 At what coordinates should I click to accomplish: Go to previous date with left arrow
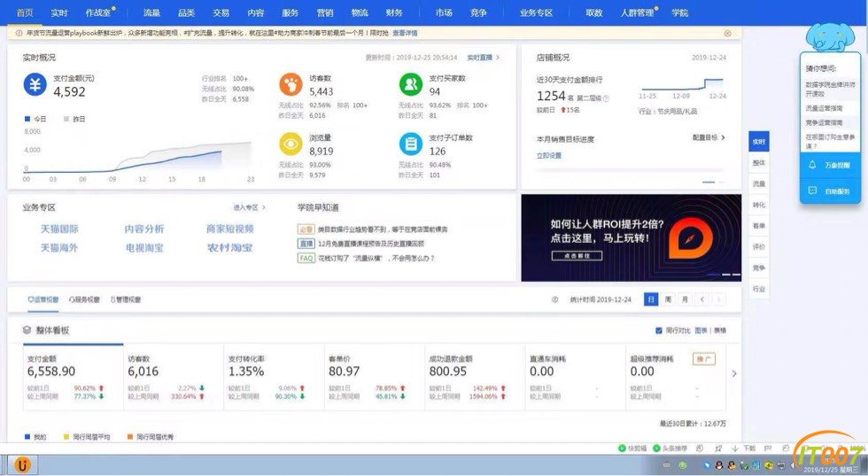[x=701, y=300]
